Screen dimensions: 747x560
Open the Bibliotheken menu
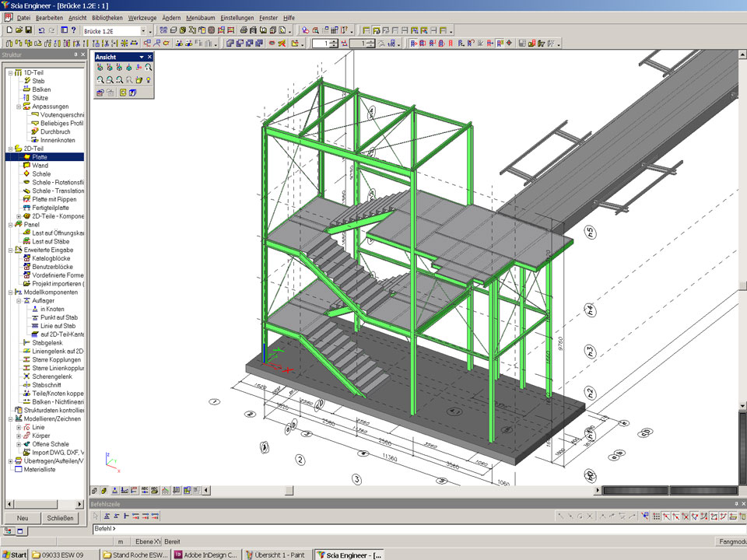pyautogui.click(x=107, y=17)
